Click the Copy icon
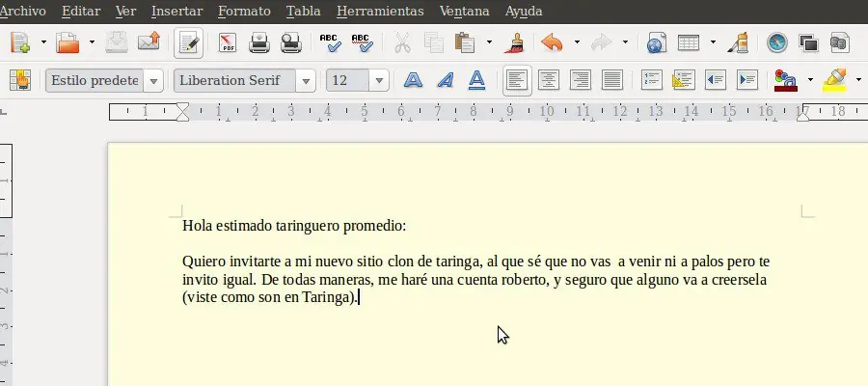 point(434,42)
